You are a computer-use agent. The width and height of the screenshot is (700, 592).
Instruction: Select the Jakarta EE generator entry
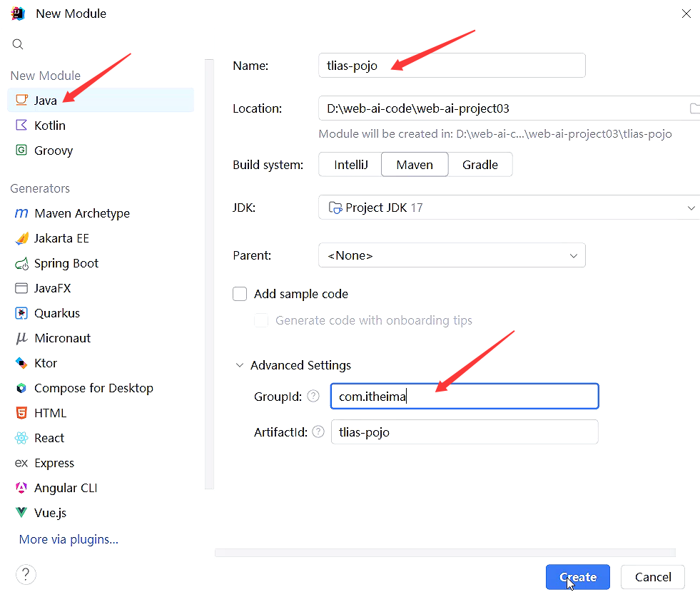pyautogui.click(x=101, y=238)
